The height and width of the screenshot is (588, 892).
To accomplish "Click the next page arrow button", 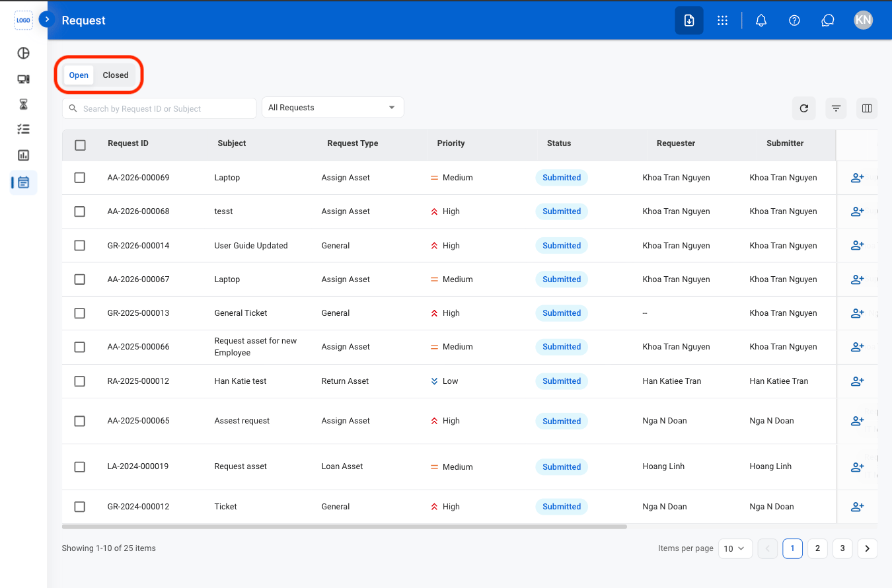I will [868, 548].
